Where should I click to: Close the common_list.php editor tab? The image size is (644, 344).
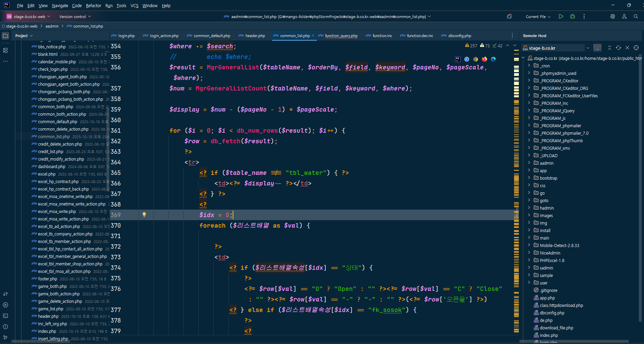313,35
